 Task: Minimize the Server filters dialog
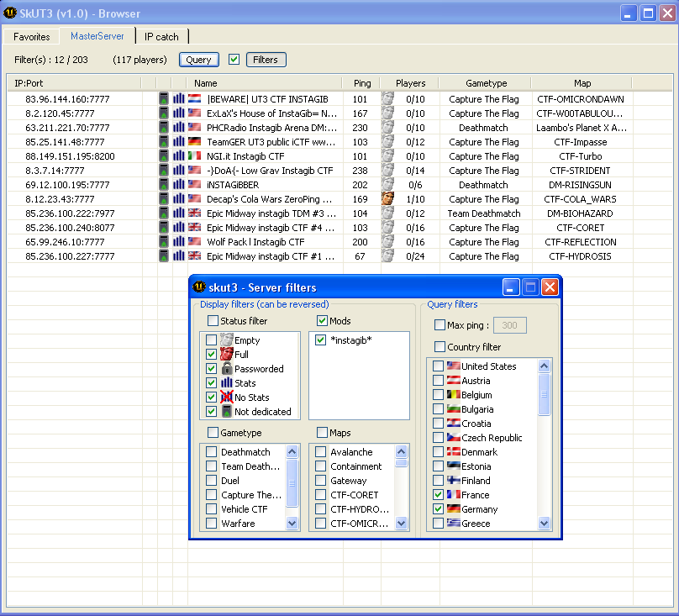tap(511, 287)
